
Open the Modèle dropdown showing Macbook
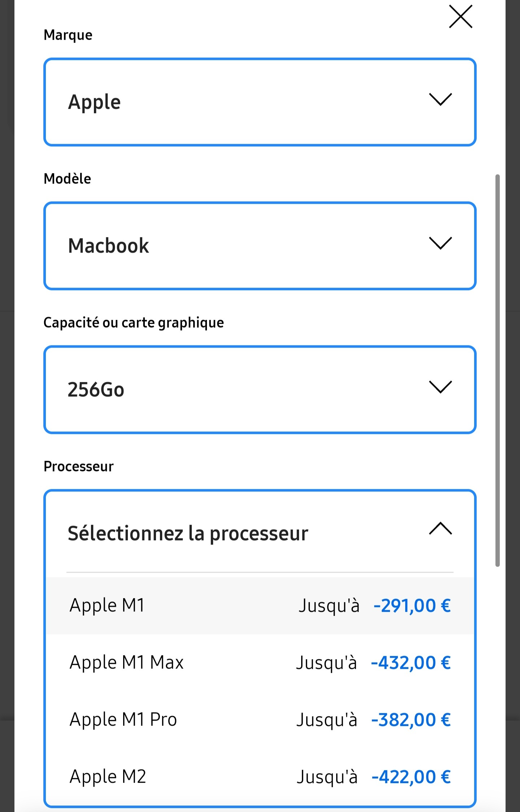pos(260,246)
